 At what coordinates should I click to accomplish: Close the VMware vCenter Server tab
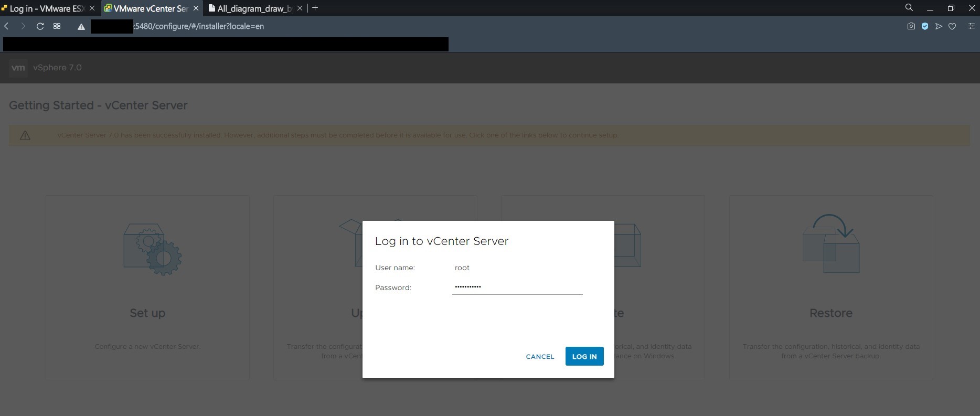pyautogui.click(x=196, y=8)
